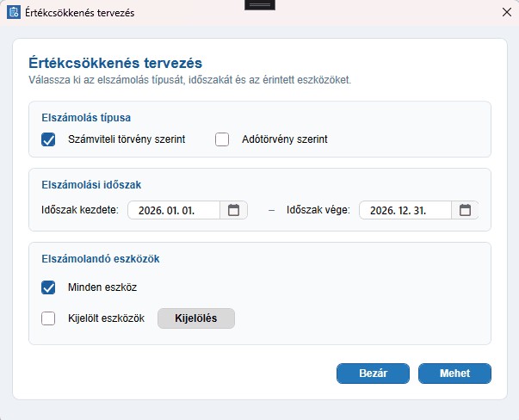The height and width of the screenshot is (420, 519).
Task: Close the Értékcsökkenés tervezés window
Action: [x=507, y=13]
